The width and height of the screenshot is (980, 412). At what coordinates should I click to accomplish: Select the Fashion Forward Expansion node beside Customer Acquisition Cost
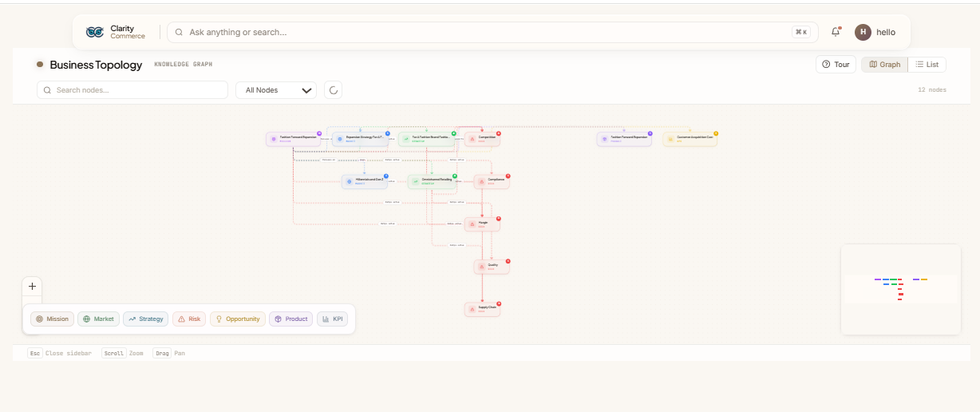[x=624, y=139]
